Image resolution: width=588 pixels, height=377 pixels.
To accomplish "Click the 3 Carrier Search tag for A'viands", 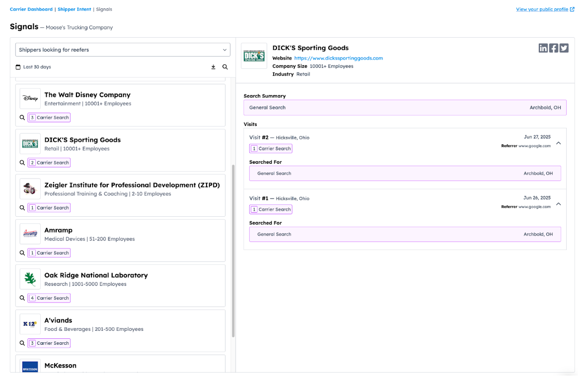I will (x=49, y=343).
